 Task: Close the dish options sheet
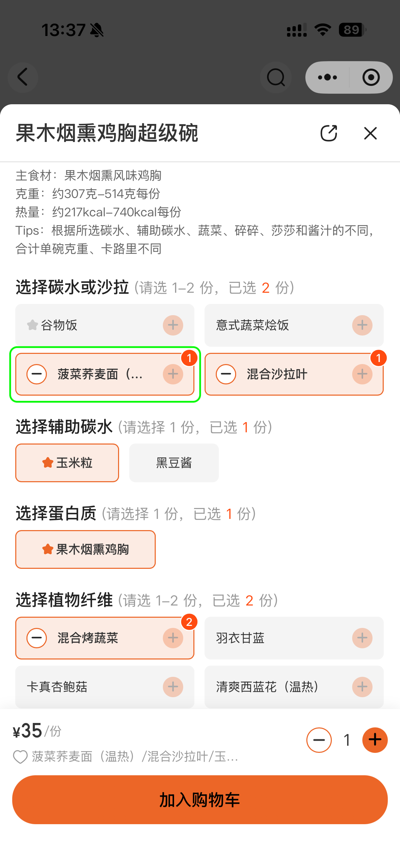click(x=370, y=133)
